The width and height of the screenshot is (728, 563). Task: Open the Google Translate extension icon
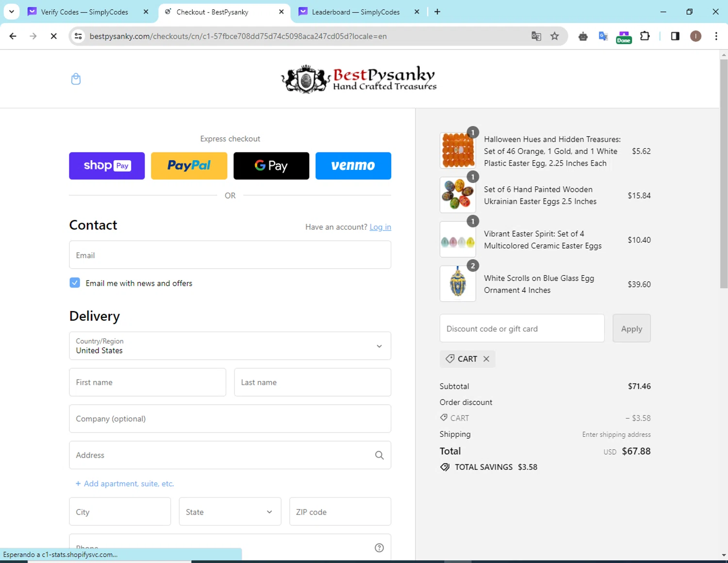pyautogui.click(x=603, y=36)
